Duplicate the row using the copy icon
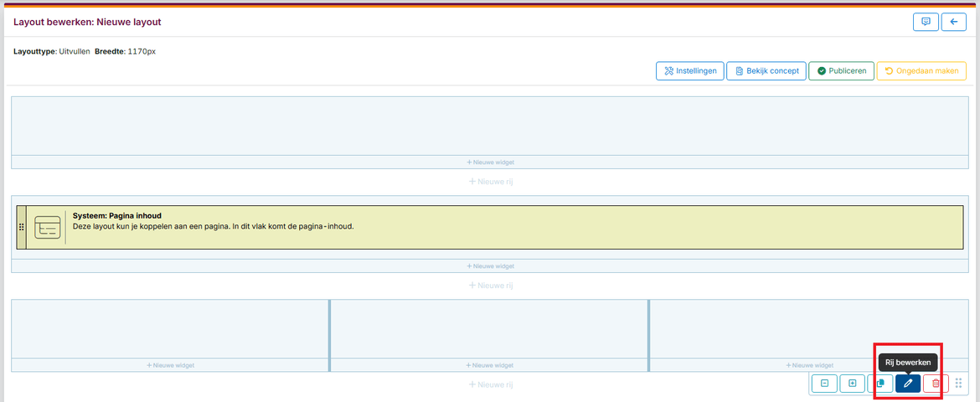Viewport: 980px width, 402px height. pos(879,384)
